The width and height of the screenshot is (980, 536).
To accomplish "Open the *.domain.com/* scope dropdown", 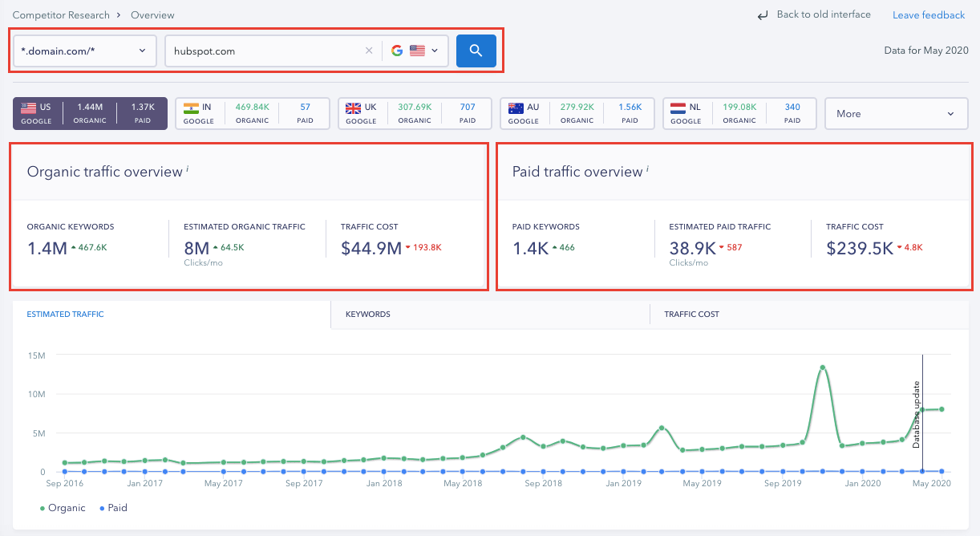I will (84, 51).
